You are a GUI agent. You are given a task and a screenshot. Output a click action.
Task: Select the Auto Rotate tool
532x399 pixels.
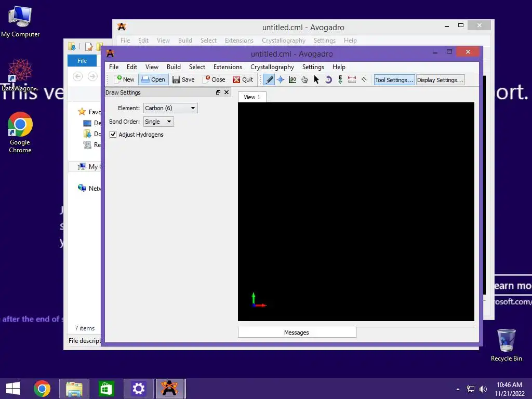coord(328,79)
